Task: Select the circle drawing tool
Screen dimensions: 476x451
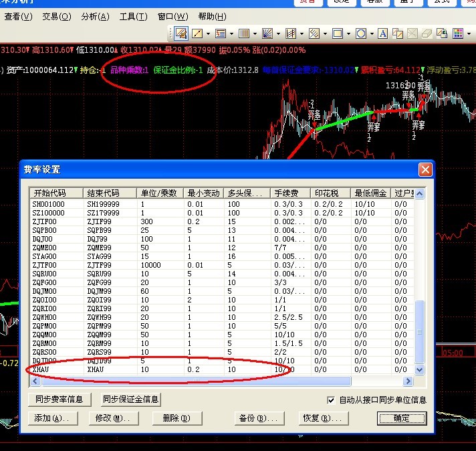Action: [x=360, y=33]
